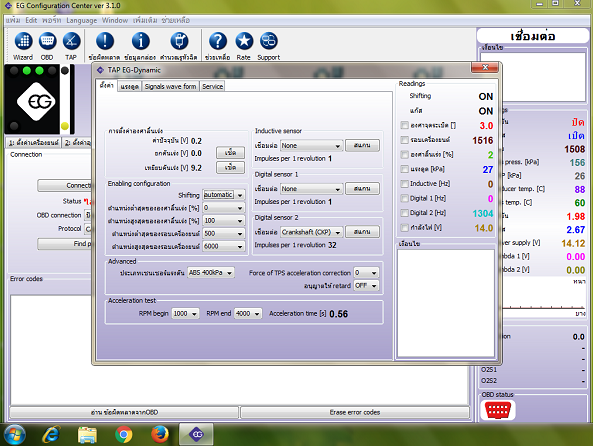
Task: Click the Connect button in main window
Action: click(x=65, y=185)
